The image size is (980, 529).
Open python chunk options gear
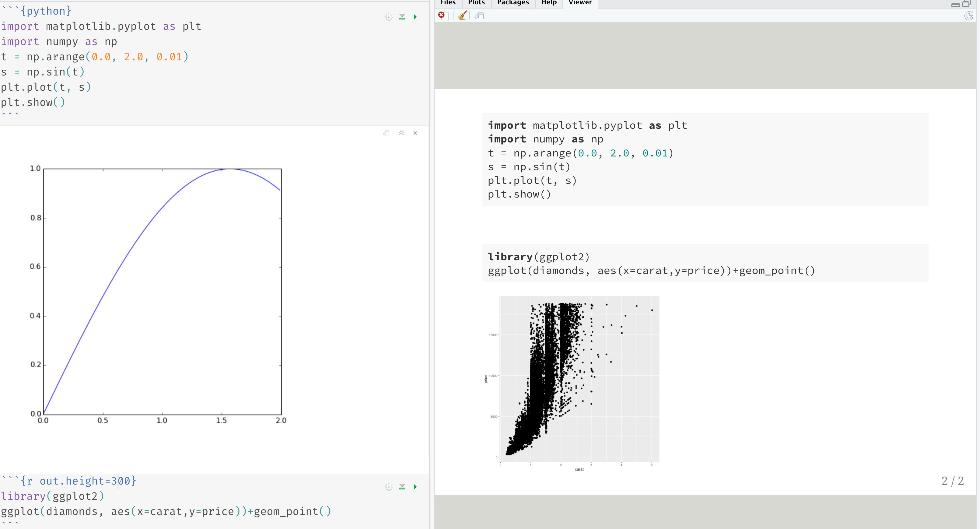(x=389, y=17)
